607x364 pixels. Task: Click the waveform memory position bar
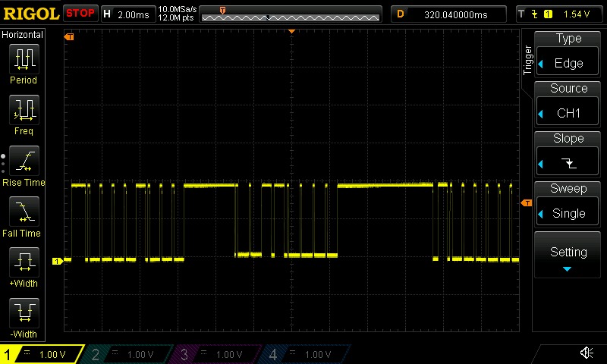point(292,14)
